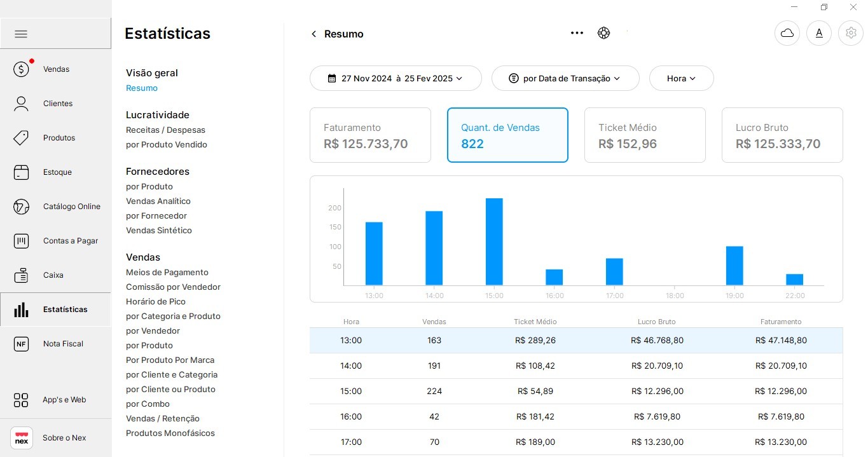Open Vendas Analítico under Fornecedores
This screenshot has width=868, height=457.
click(158, 201)
